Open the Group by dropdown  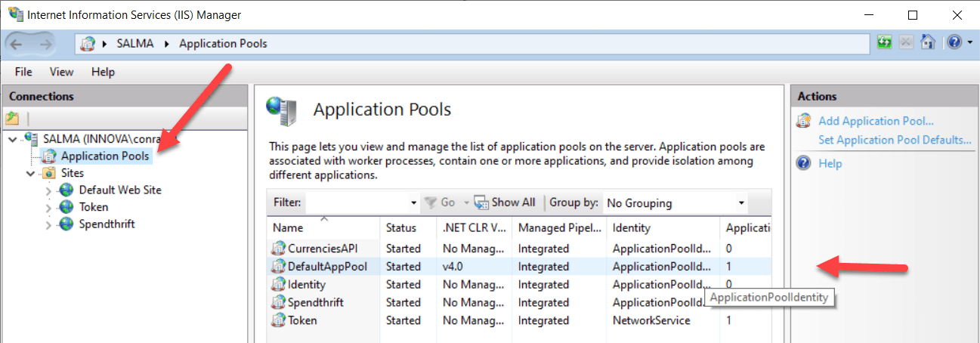[x=741, y=202]
